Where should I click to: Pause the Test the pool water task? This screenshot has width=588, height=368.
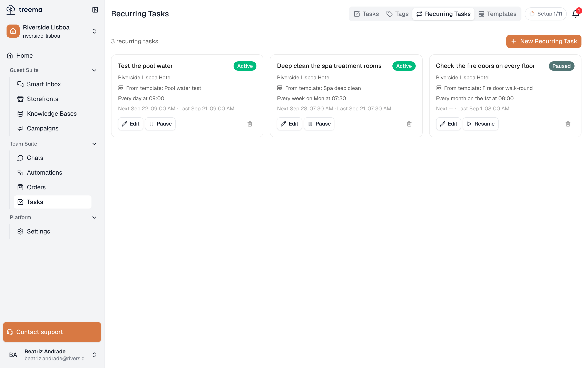tap(160, 124)
